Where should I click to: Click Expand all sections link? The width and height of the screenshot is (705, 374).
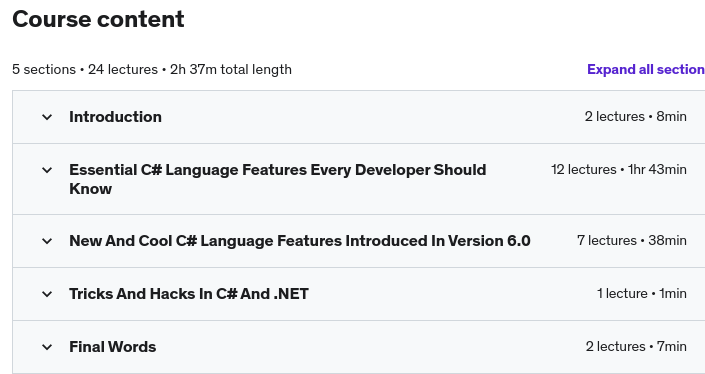pos(646,70)
